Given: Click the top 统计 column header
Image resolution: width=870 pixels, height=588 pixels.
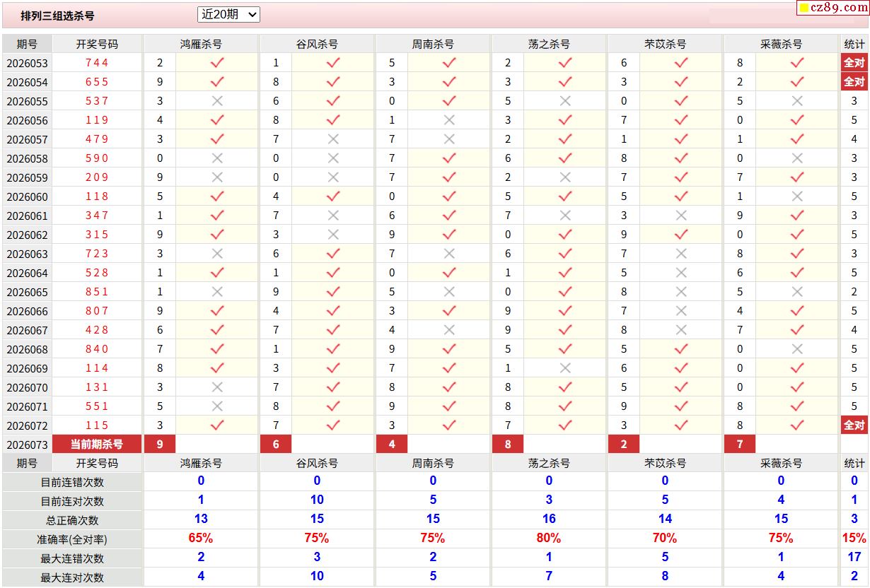Looking at the screenshot, I should click(854, 44).
